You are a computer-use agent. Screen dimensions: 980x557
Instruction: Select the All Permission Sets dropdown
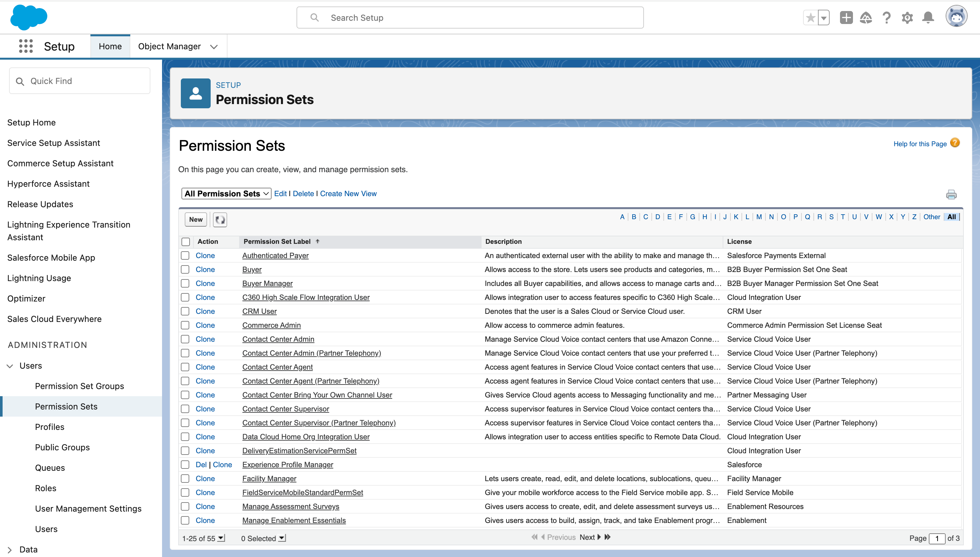pyautogui.click(x=225, y=193)
